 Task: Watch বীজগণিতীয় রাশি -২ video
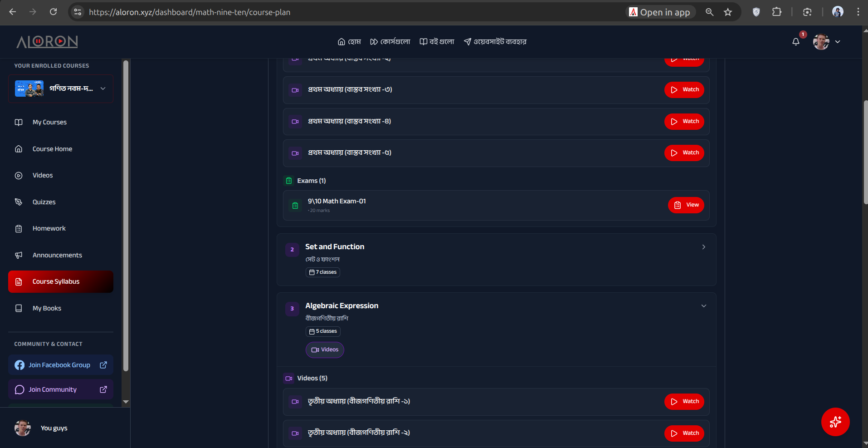[684, 433]
